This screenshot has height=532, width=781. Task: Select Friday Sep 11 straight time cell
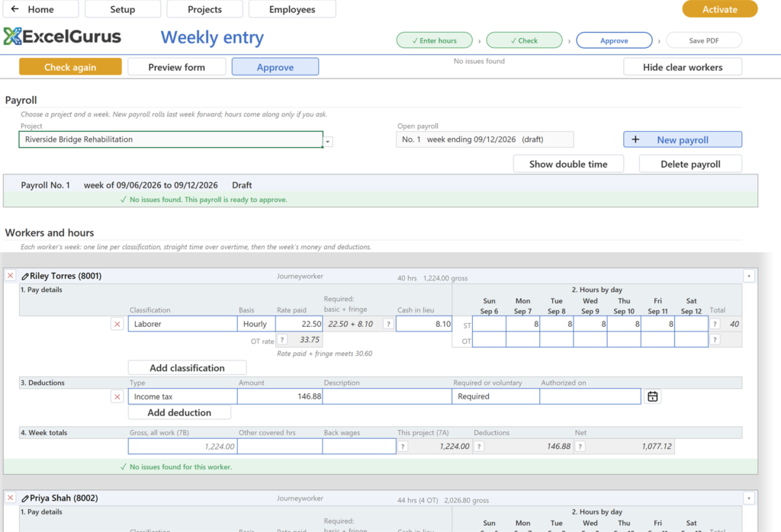click(657, 324)
